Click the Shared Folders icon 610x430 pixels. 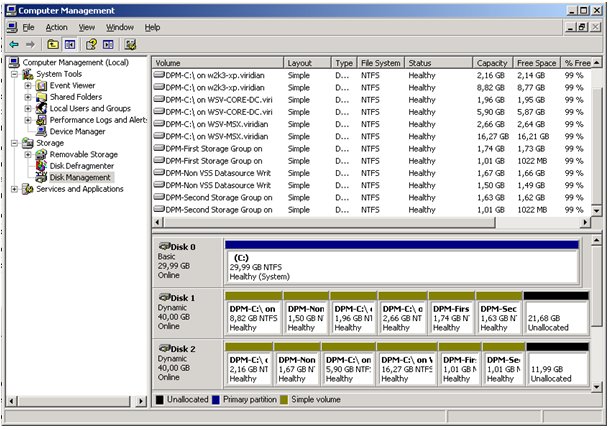tap(41, 97)
